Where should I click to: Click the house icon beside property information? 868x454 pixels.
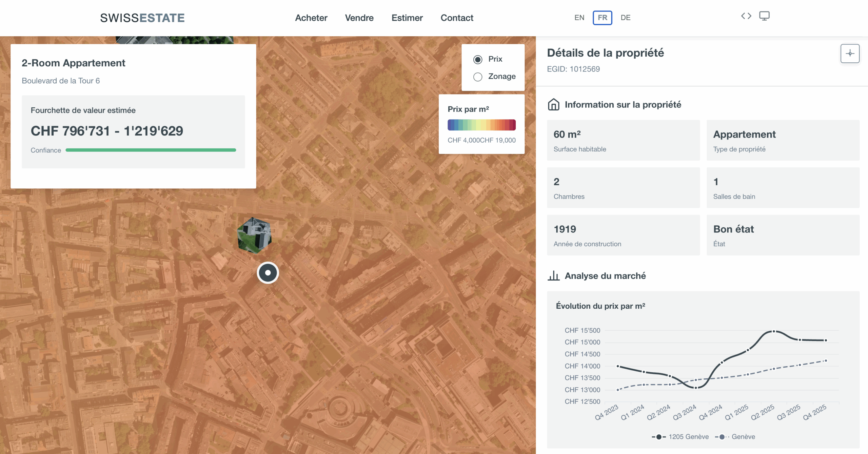(x=554, y=105)
